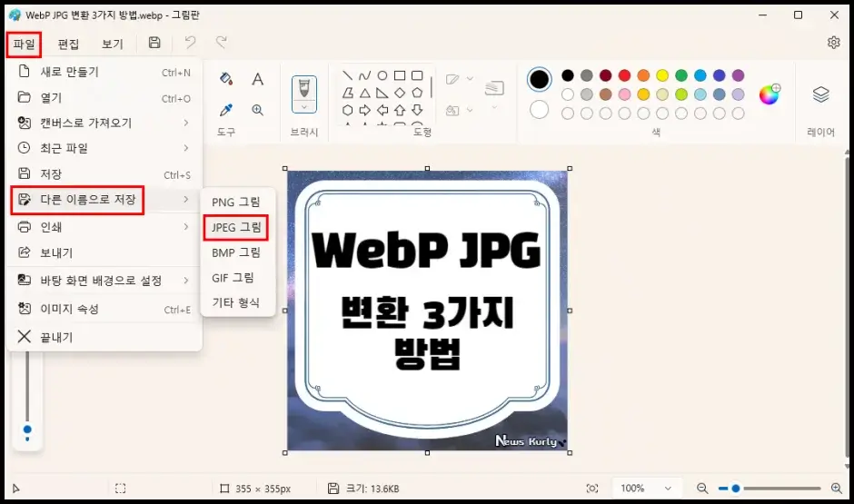Select primary color 1 black circle
The width and height of the screenshot is (854, 504).
coord(539,80)
